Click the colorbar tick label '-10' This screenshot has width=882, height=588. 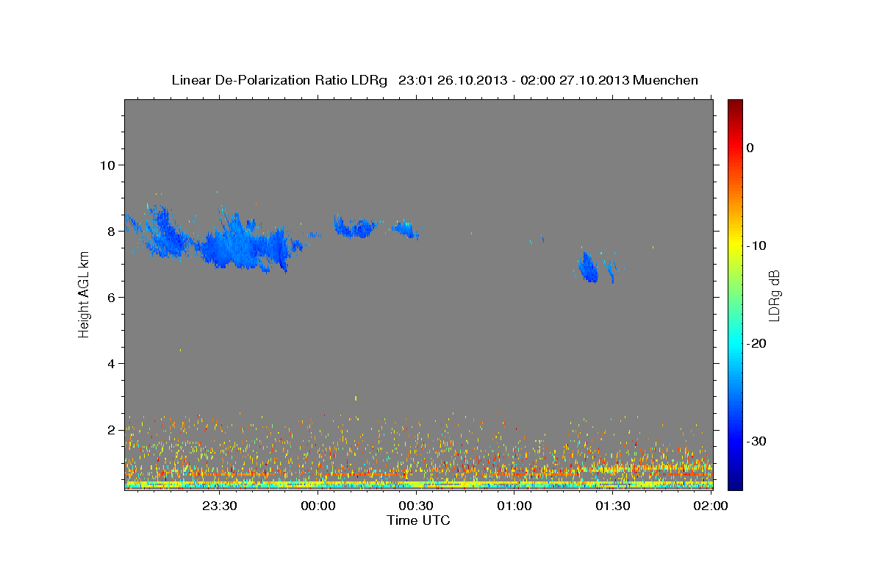(757, 245)
